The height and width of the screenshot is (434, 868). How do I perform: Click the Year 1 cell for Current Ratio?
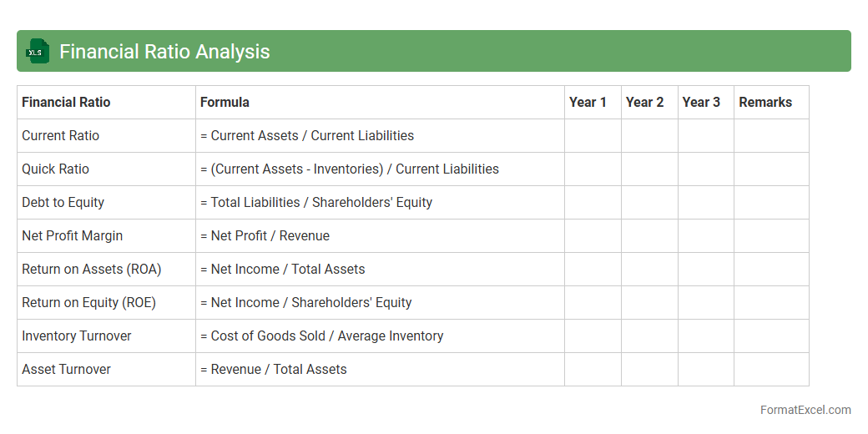593,136
